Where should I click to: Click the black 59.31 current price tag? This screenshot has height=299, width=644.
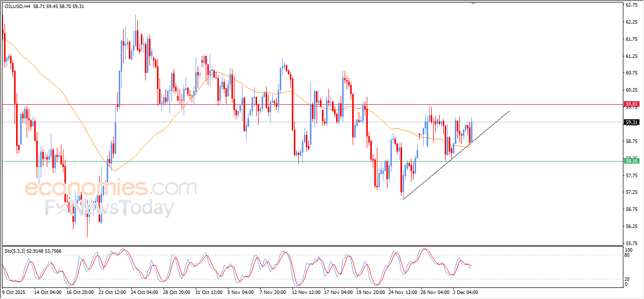pos(631,122)
